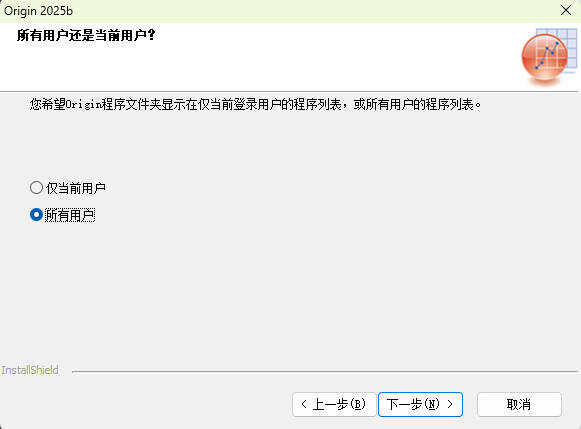Click the left chevron on 上一步 button
Viewport: 581px width, 429px height.
pyautogui.click(x=304, y=404)
